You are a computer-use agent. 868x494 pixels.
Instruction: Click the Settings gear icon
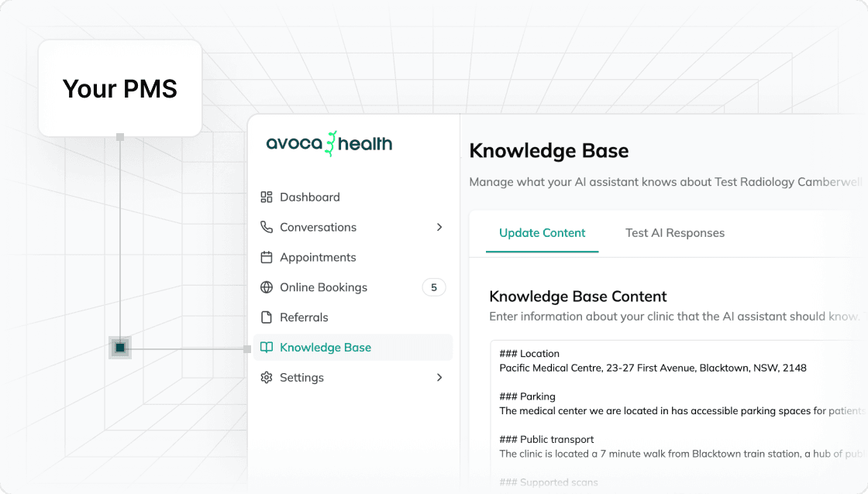pos(267,378)
